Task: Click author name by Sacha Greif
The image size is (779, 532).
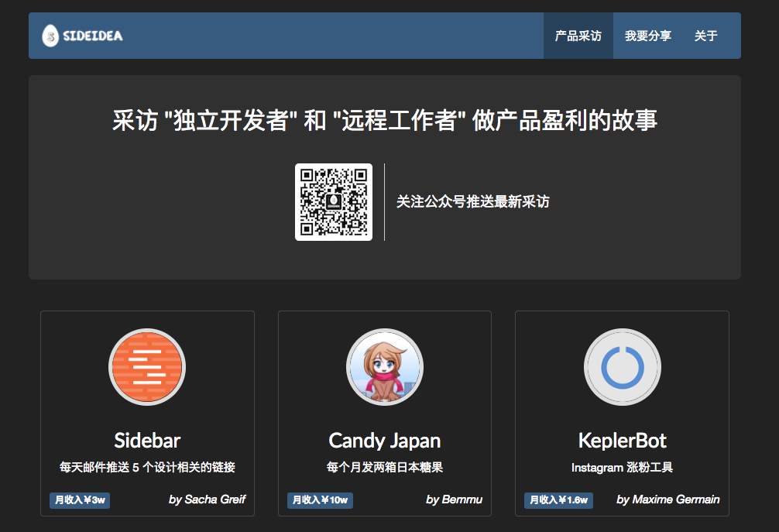Action: [x=208, y=499]
